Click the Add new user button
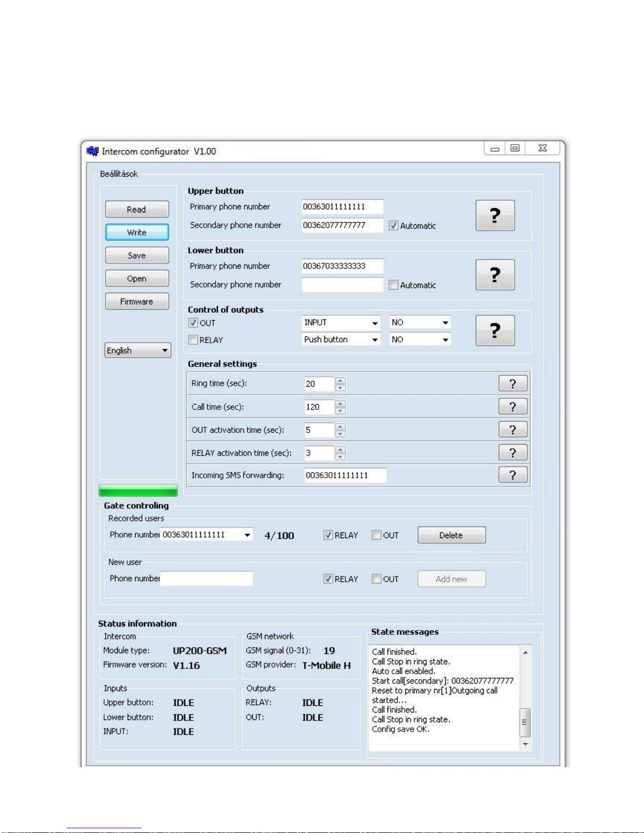 coord(452,579)
